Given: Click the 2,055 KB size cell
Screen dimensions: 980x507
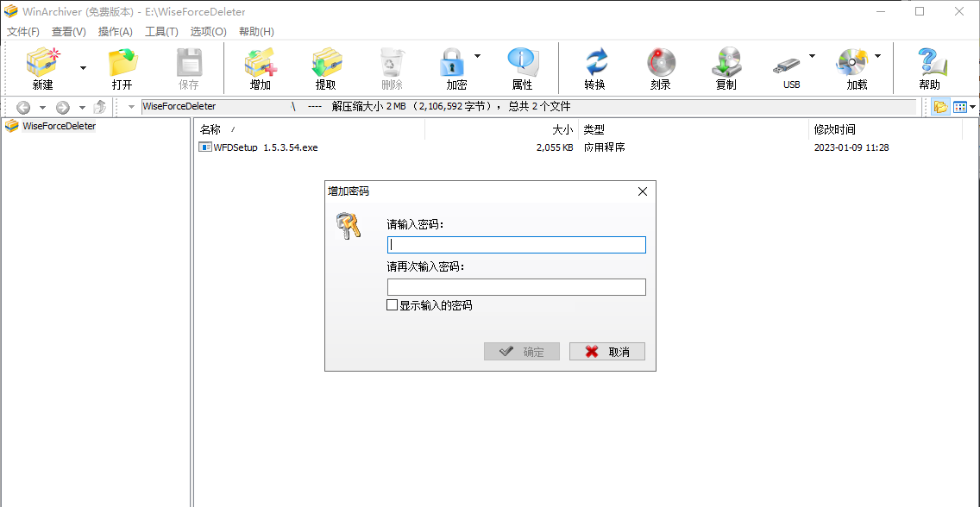Looking at the screenshot, I should click(x=555, y=148).
